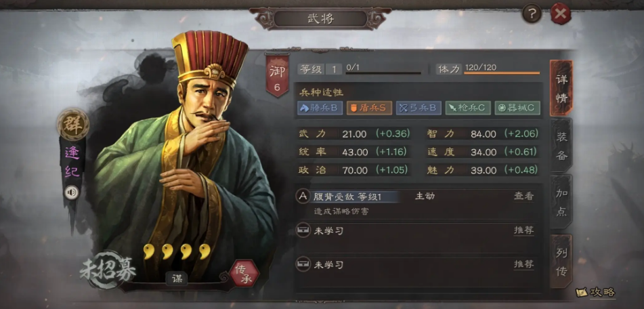Select the 骑兵B cavalry aptitude icon
The image size is (644, 309).
point(320,108)
